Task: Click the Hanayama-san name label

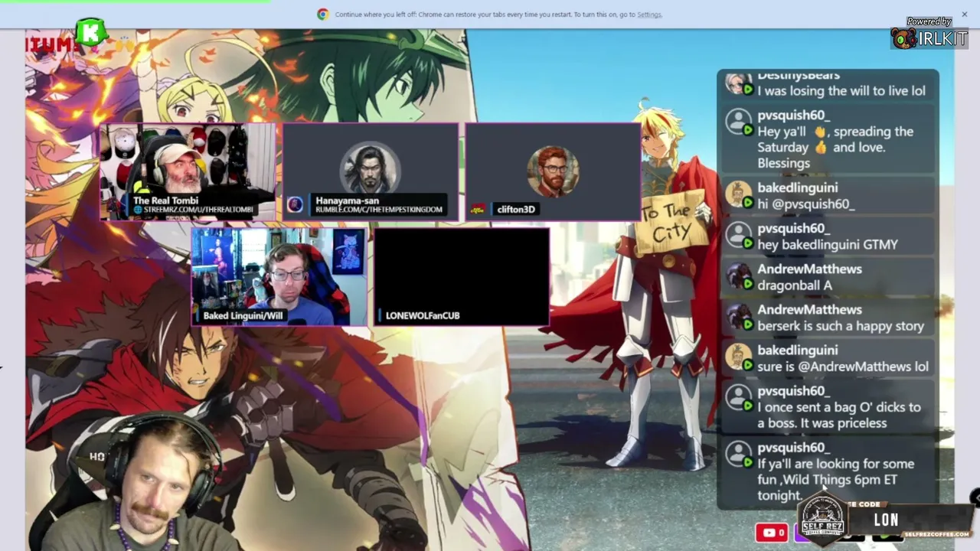Action: tap(347, 201)
